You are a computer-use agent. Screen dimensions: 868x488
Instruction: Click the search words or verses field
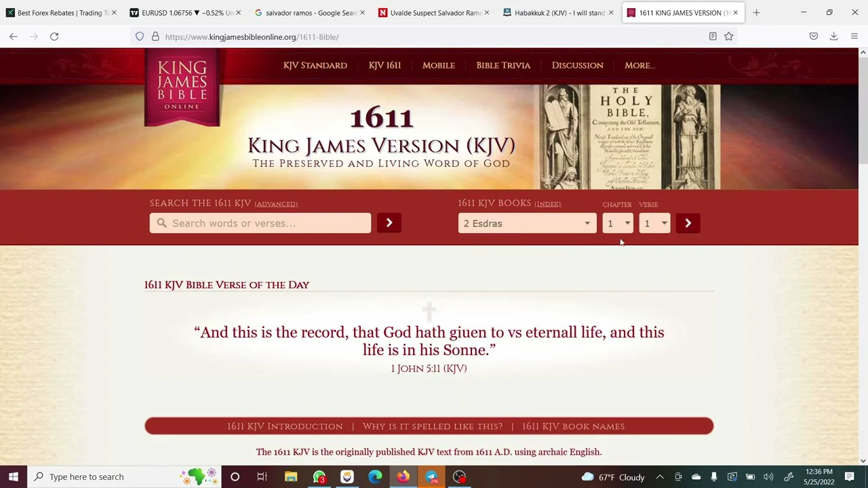(260, 223)
